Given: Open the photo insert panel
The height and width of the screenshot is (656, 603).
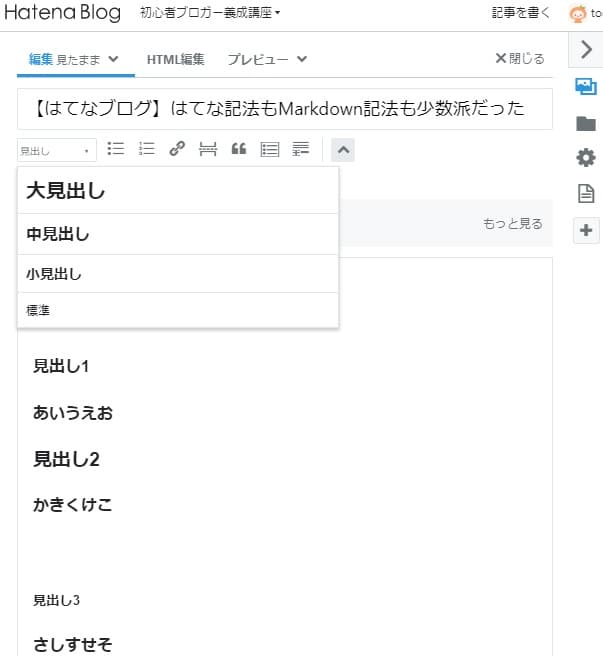Looking at the screenshot, I should pos(586,87).
